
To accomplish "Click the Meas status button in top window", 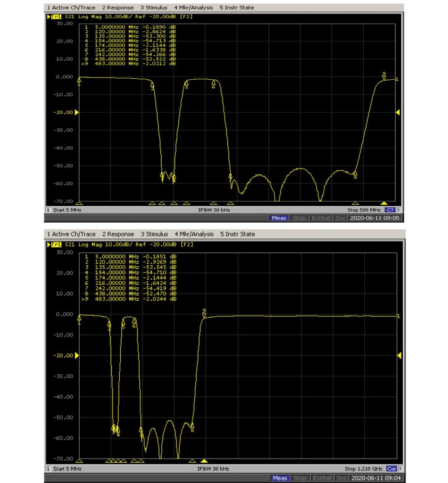I will (x=279, y=218).
